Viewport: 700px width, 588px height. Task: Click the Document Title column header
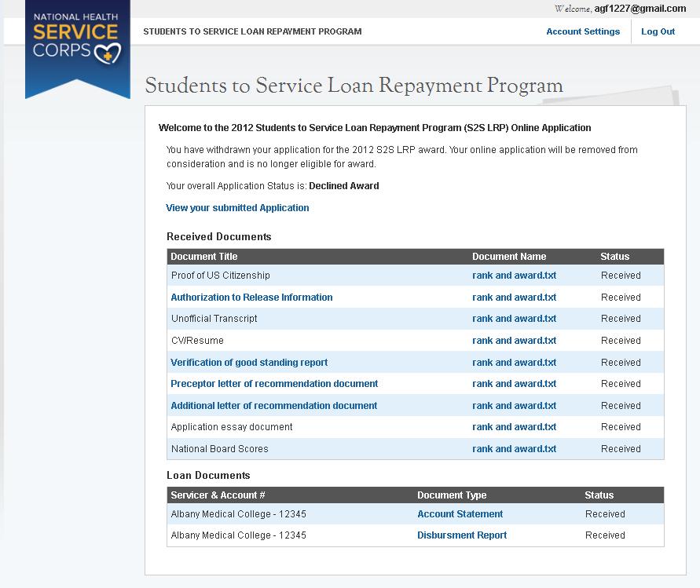point(204,257)
